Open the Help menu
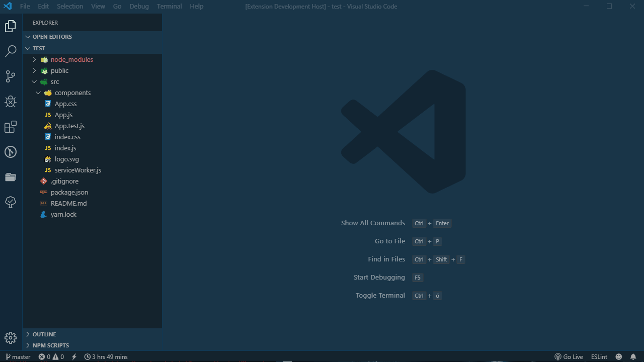 tap(197, 6)
